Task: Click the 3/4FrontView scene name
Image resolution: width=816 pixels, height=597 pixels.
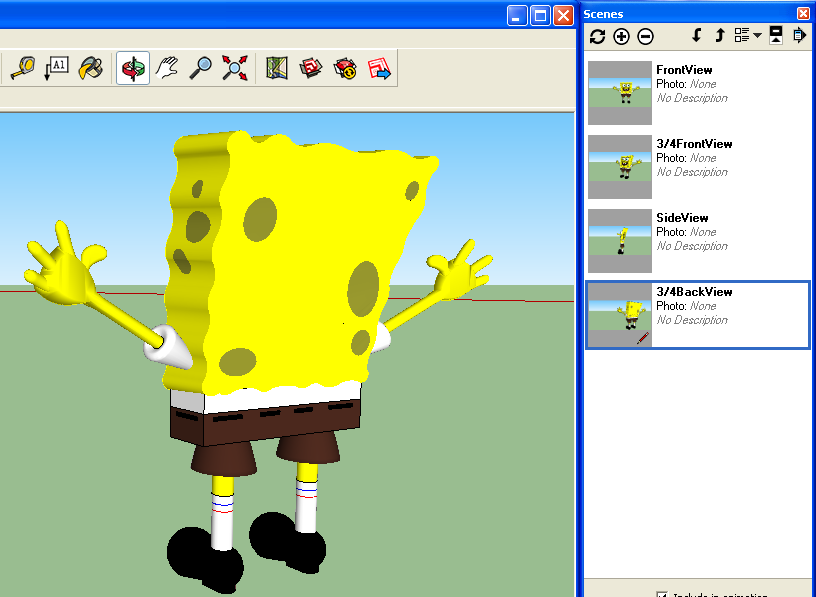Action: click(x=694, y=144)
